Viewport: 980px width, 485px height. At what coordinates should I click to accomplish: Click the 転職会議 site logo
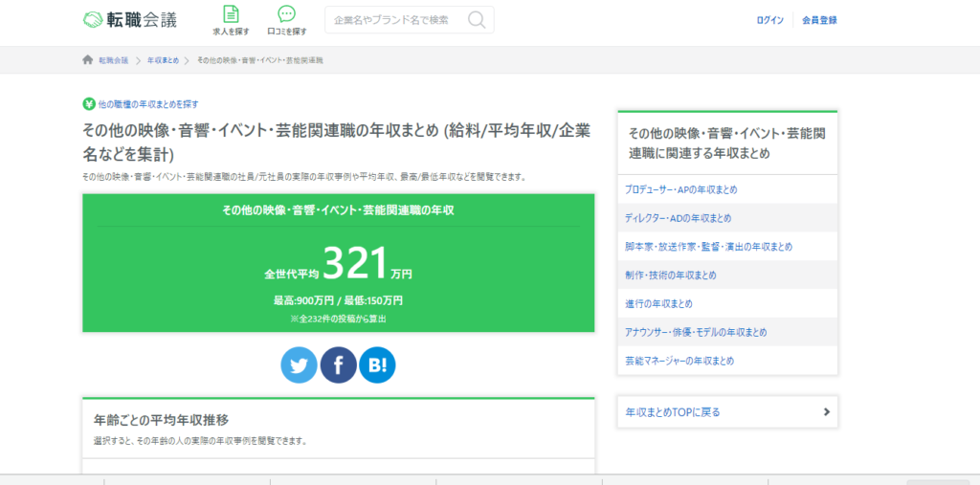(x=130, y=19)
